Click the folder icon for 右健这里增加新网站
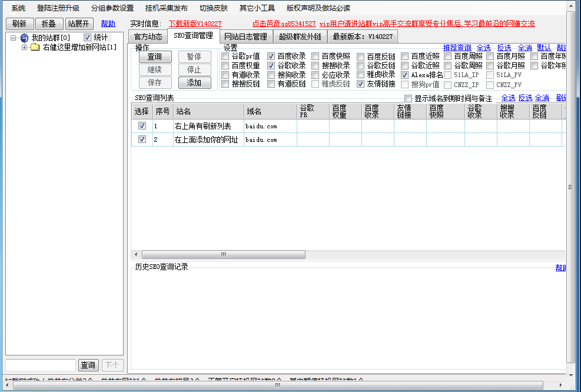The height and width of the screenshot is (392, 581). click(x=35, y=47)
